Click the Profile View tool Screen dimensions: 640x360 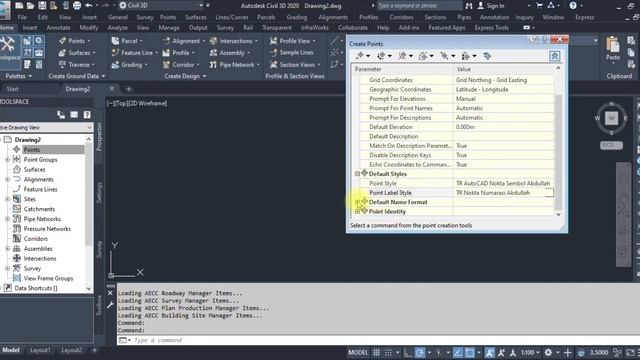click(292, 41)
